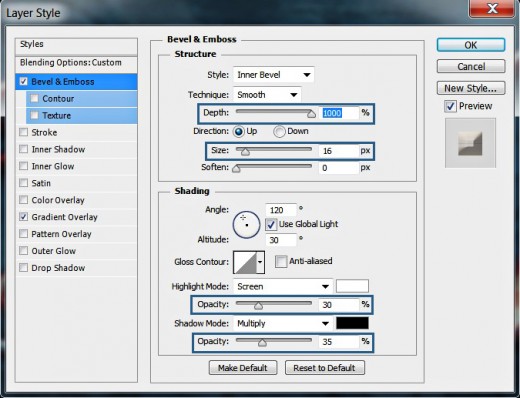The image size is (520, 398).
Task: Uncheck the Gradient Overlay checkbox
Action: coord(23,217)
